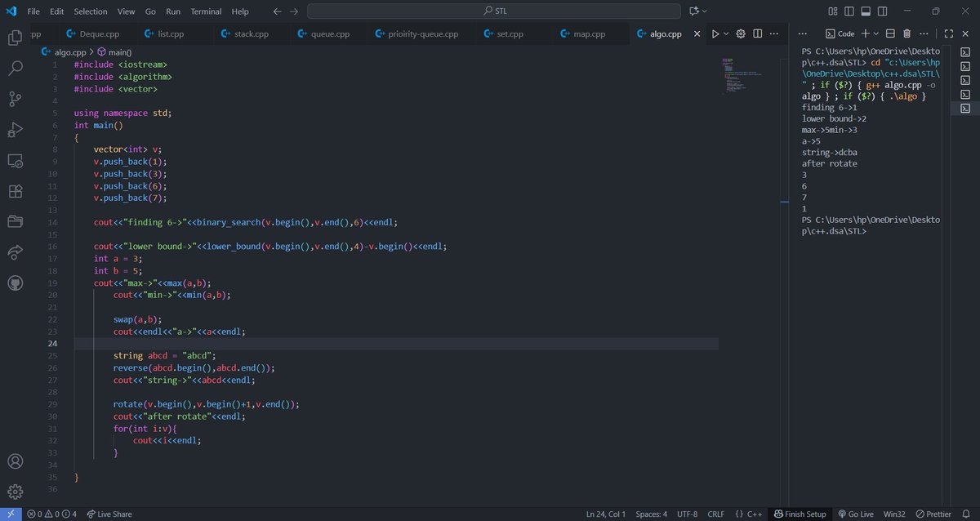Click the Live Share status bar button
Image resolution: width=980 pixels, height=521 pixels.
click(x=109, y=514)
